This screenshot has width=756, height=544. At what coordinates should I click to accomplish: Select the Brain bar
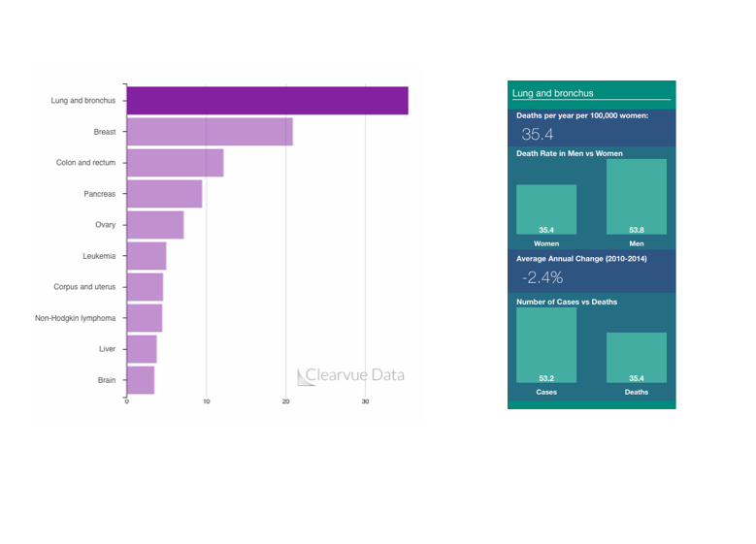coord(140,380)
